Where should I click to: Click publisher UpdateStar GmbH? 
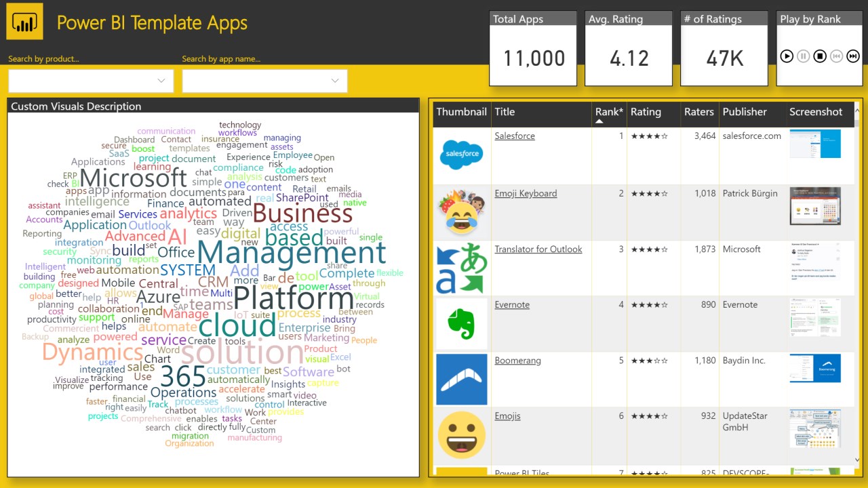[x=745, y=422]
